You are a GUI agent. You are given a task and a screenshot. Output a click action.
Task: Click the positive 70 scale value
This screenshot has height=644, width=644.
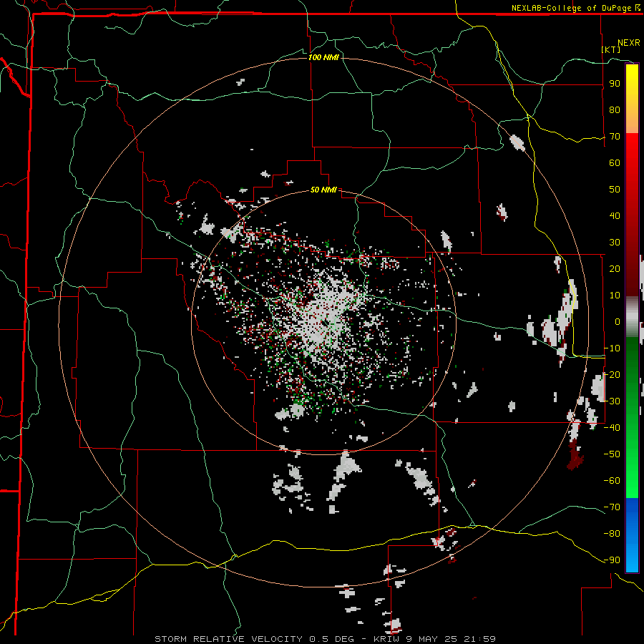click(x=615, y=137)
